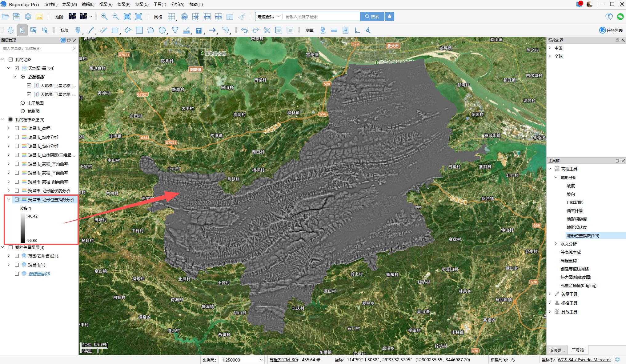Image resolution: width=626 pixels, height=364 pixels.
Task: Select the arrow pointer tool
Action: [22, 30]
